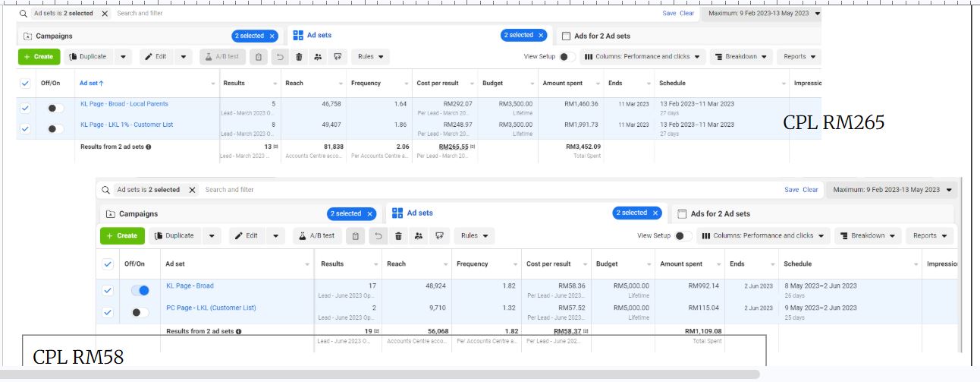The width and height of the screenshot is (980, 382).
Task: Open the KL Page - LKL 1% - Customer List link
Action: click(x=127, y=125)
